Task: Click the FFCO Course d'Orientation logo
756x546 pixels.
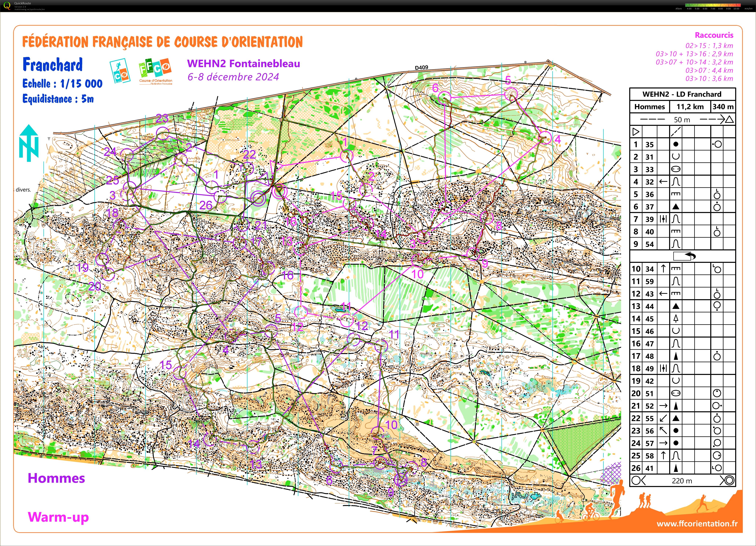Action: [x=155, y=72]
